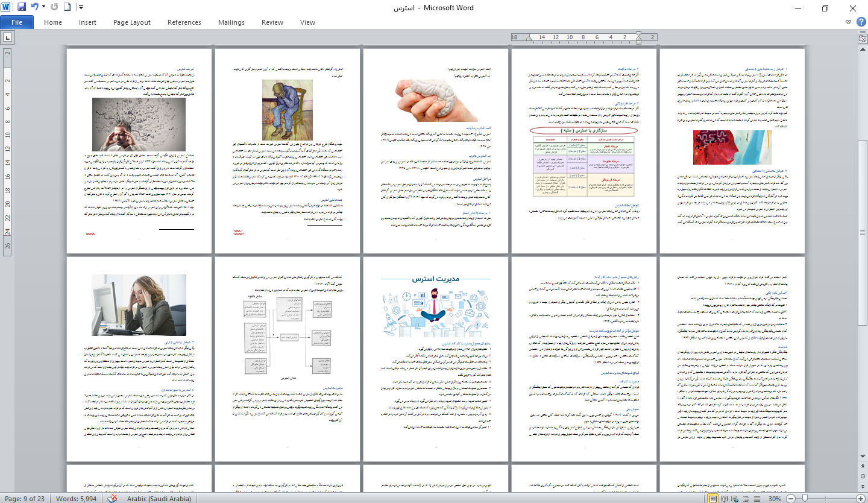
Task: Click the zoom slider handle
Action: click(804, 499)
